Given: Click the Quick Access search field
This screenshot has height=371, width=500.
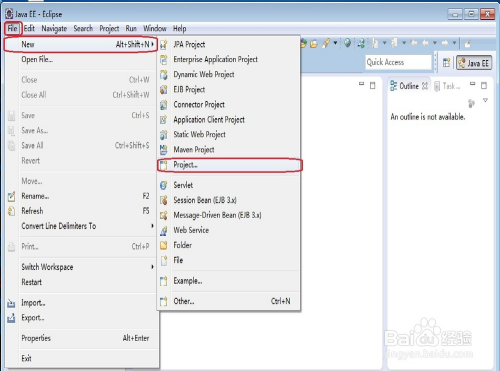Looking at the screenshot, I should [x=398, y=62].
